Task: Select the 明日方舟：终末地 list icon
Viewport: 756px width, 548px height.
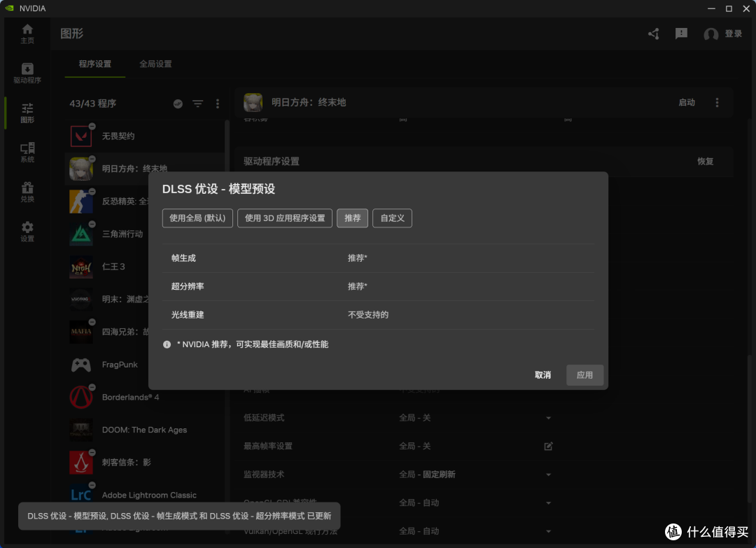Action: click(81, 169)
